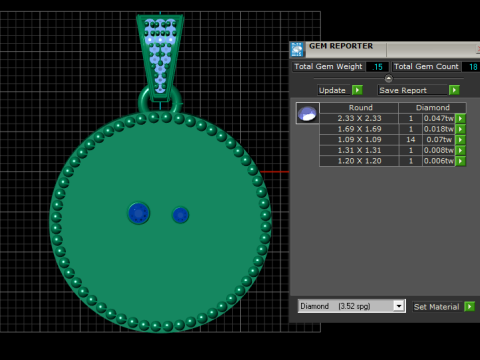This screenshot has width=480, height=360.
Task: Click the Total Gem Count label
Action: click(x=426, y=66)
